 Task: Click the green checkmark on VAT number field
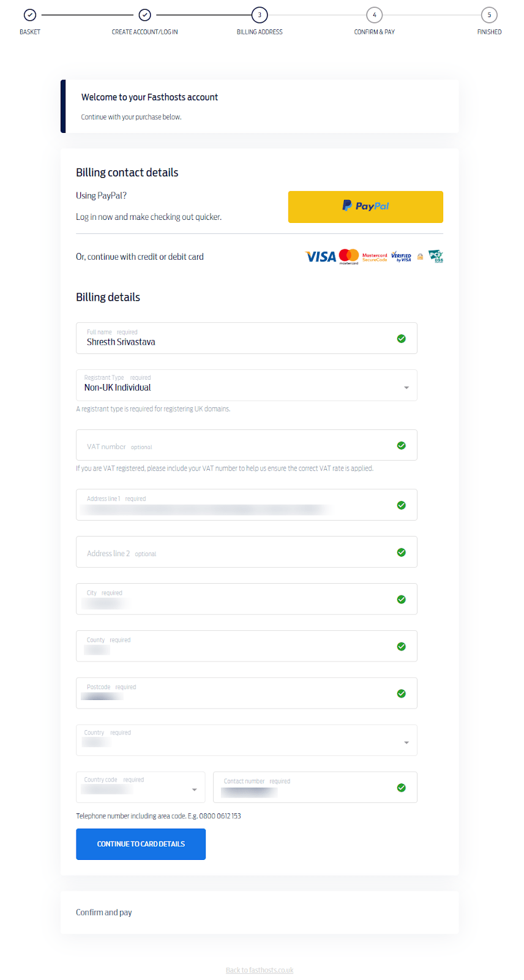pyautogui.click(x=402, y=445)
